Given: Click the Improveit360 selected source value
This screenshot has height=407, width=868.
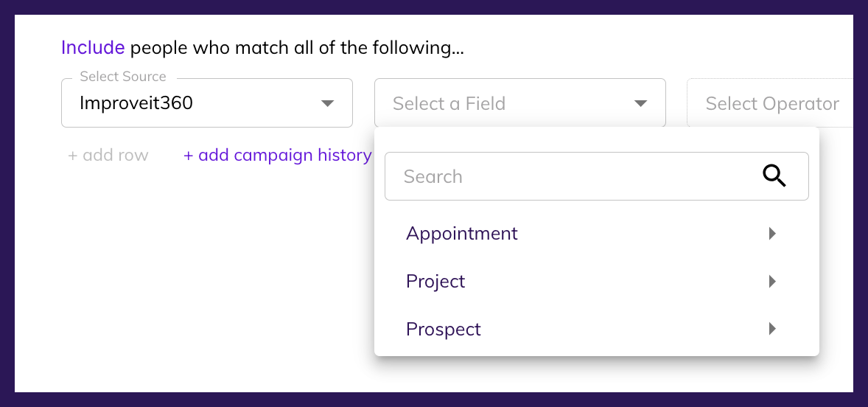Looking at the screenshot, I should pos(136,103).
